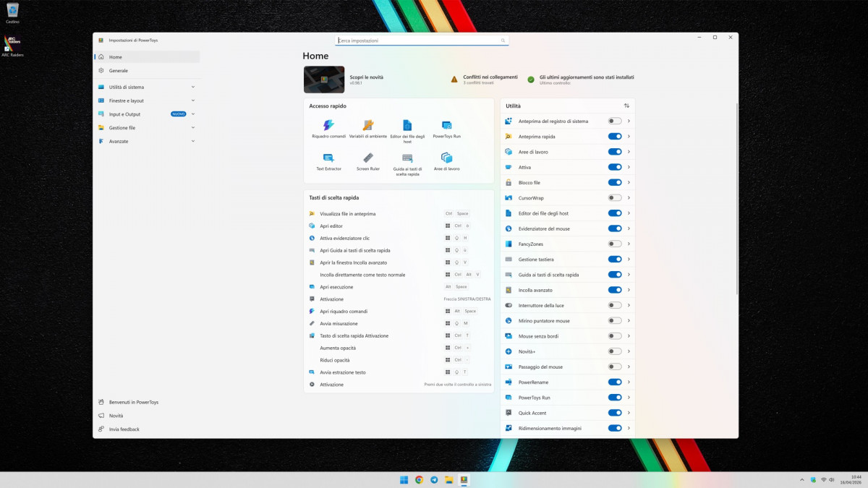The height and width of the screenshot is (488, 868).
Task: Open Scopri le novità link
Action: point(367,77)
